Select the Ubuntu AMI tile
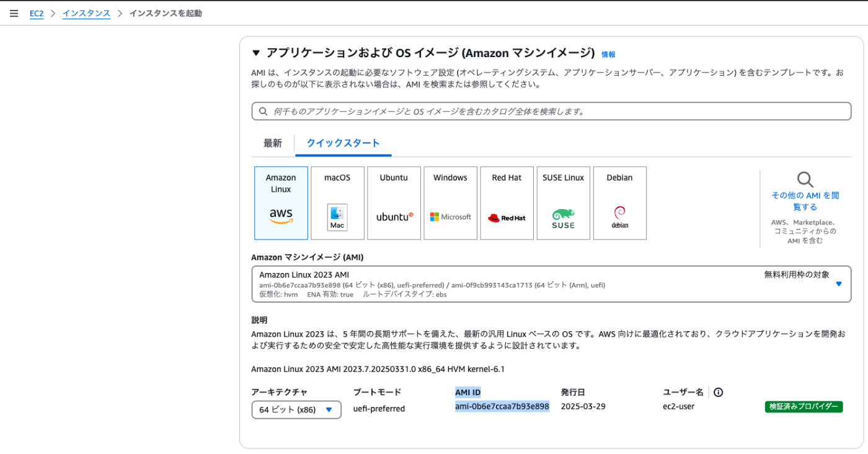The image size is (868, 454). point(394,203)
